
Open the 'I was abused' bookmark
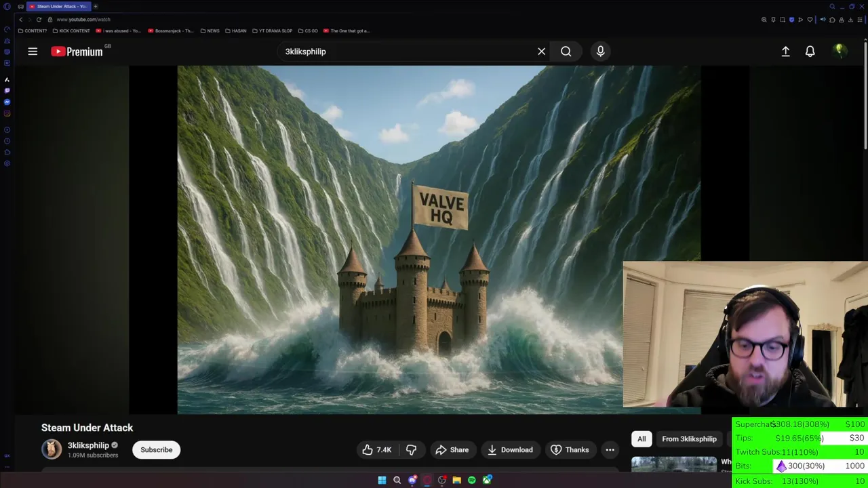click(x=119, y=30)
